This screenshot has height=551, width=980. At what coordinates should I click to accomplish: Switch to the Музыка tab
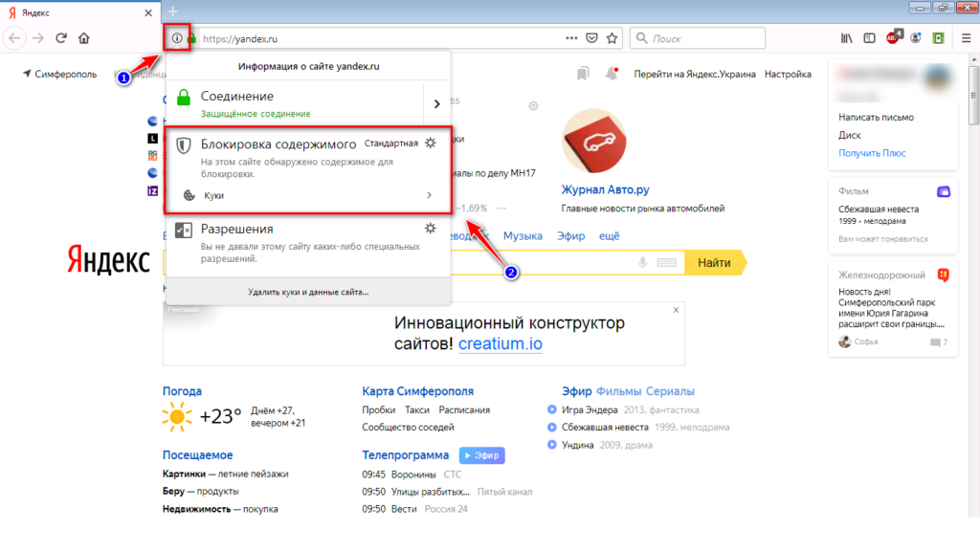[523, 235]
